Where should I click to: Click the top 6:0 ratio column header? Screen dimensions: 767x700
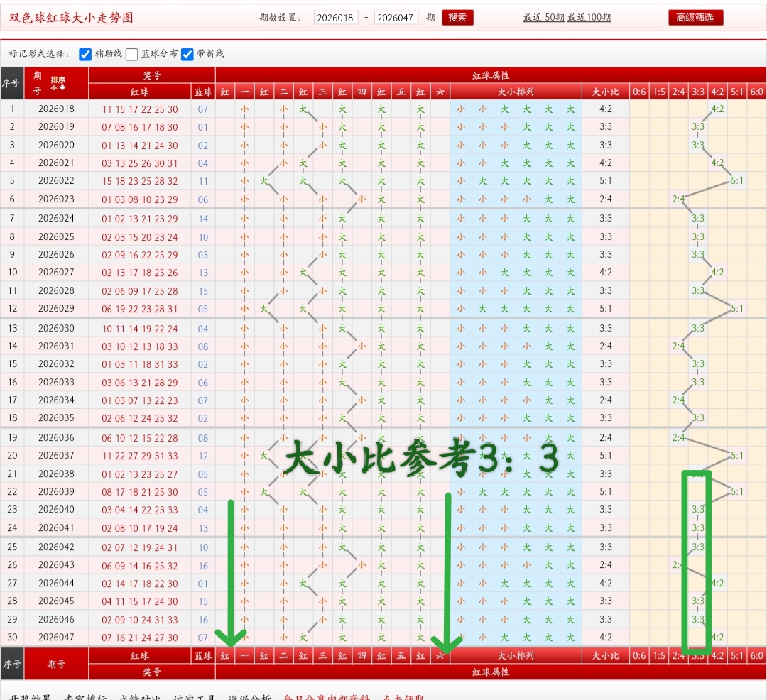point(756,92)
